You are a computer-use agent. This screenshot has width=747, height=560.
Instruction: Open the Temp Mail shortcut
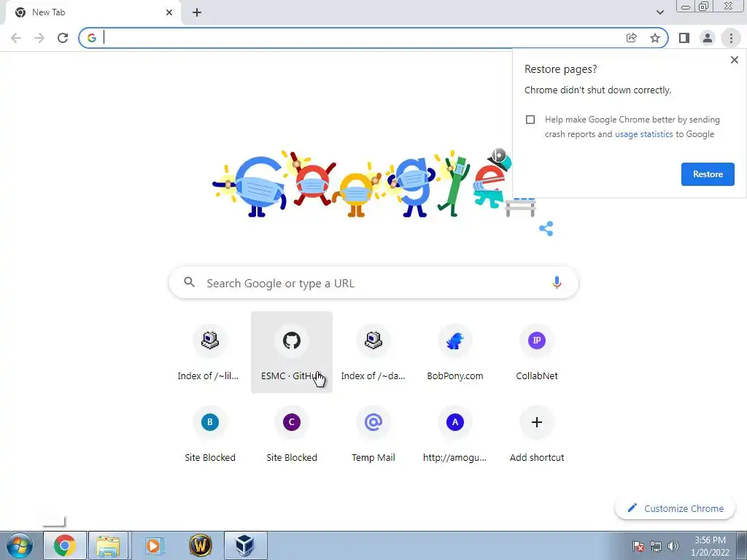click(373, 435)
